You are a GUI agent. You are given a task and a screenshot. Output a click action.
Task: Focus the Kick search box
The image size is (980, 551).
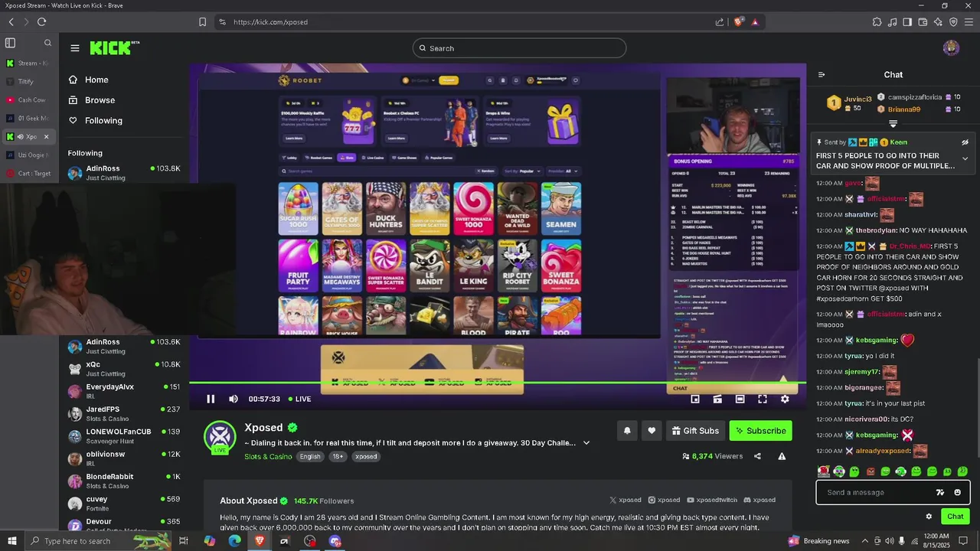tap(519, 48)
